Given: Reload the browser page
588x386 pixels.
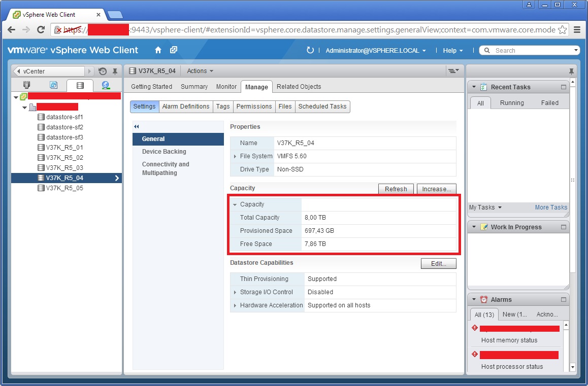Looking at the screenshot, I should [x=41, y=29].
